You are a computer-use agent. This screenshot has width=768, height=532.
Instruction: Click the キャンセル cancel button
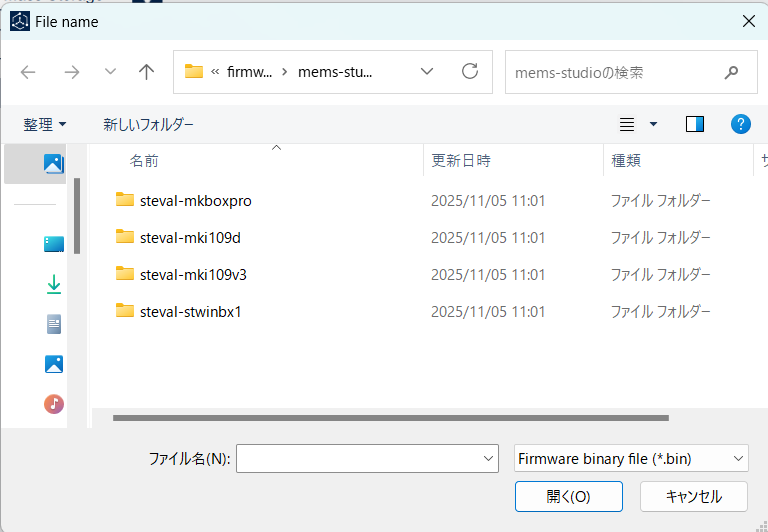click(693, 496)
